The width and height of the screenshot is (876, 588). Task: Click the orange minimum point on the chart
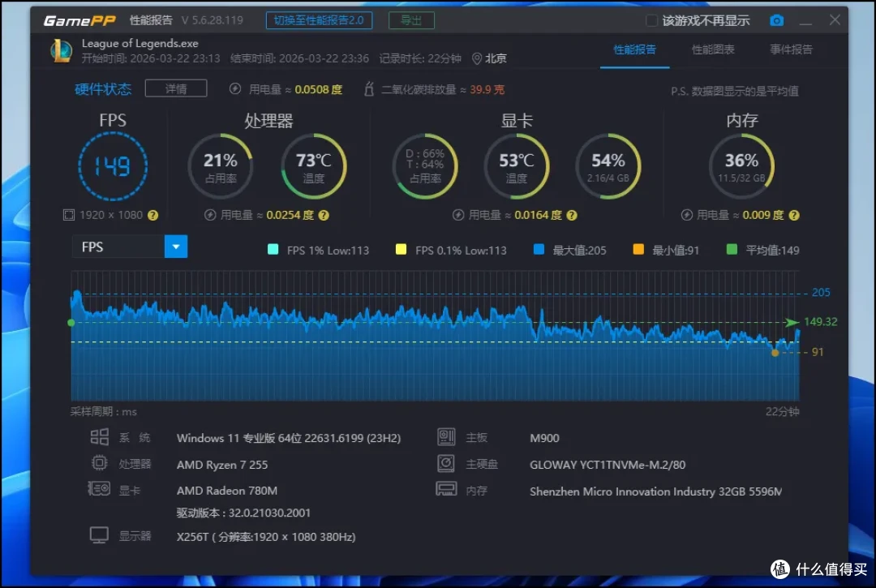point(775,352)
